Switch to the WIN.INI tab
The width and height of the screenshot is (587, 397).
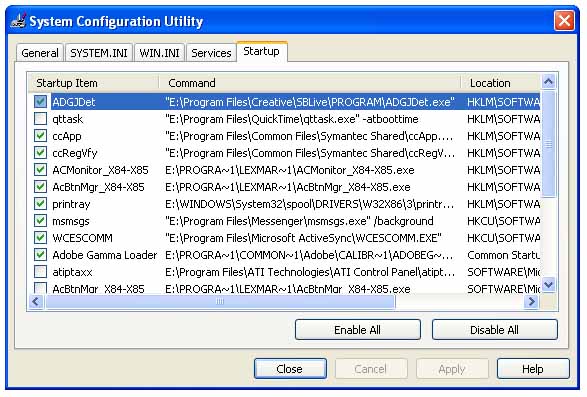coord(159,53)
